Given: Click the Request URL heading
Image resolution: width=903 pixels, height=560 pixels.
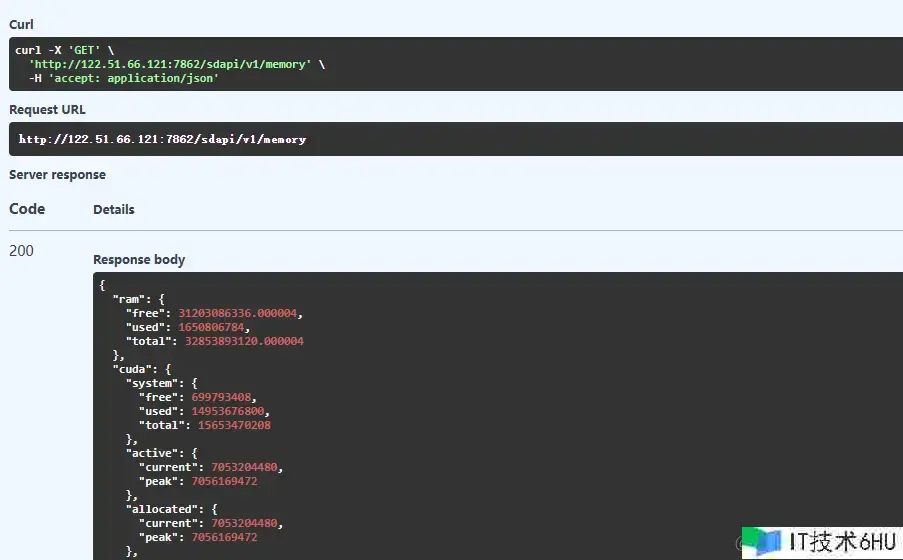Looking at the screenshot, I should (x=47, y=109).
